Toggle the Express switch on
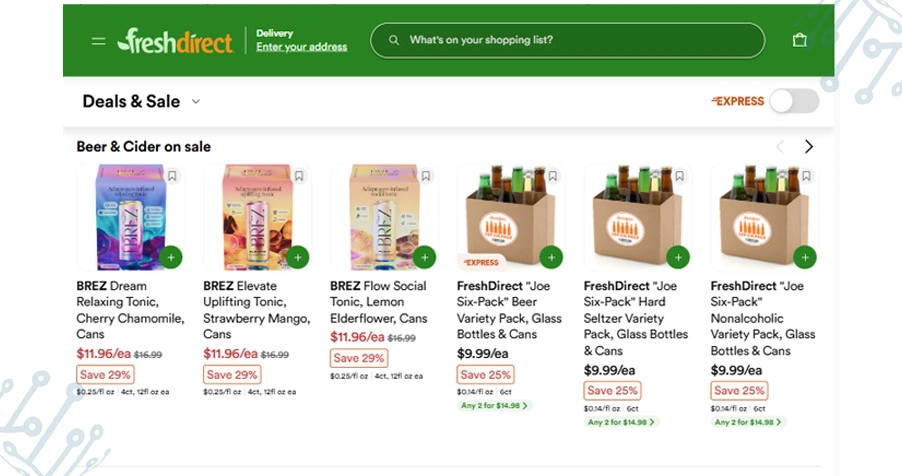Viewport: 902px width, 476px height. click(x=793, y=101)
